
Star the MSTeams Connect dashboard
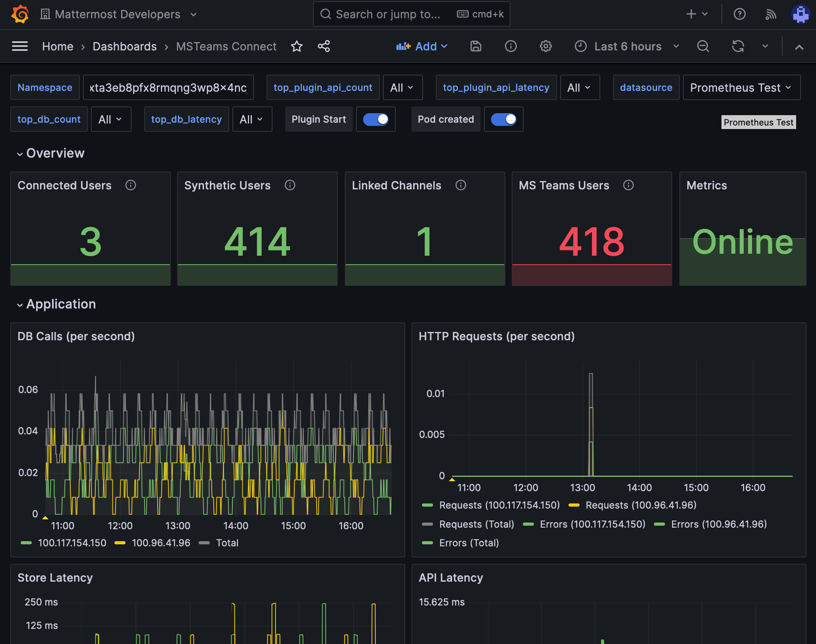pos(297,46)
